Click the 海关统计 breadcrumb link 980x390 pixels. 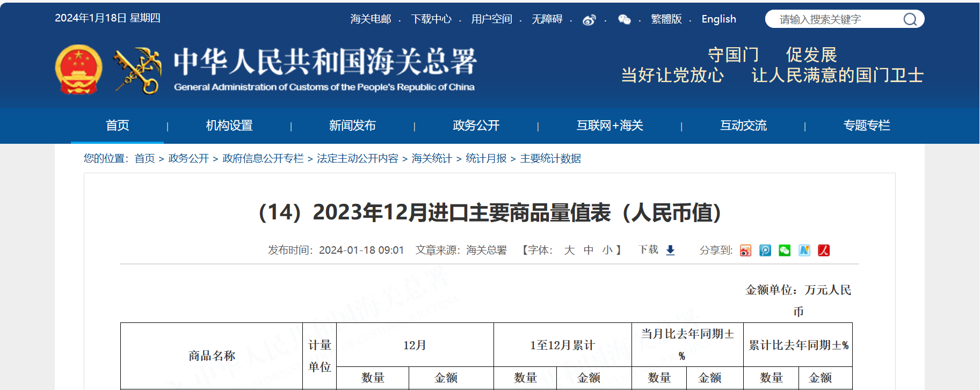coord(432,158)
